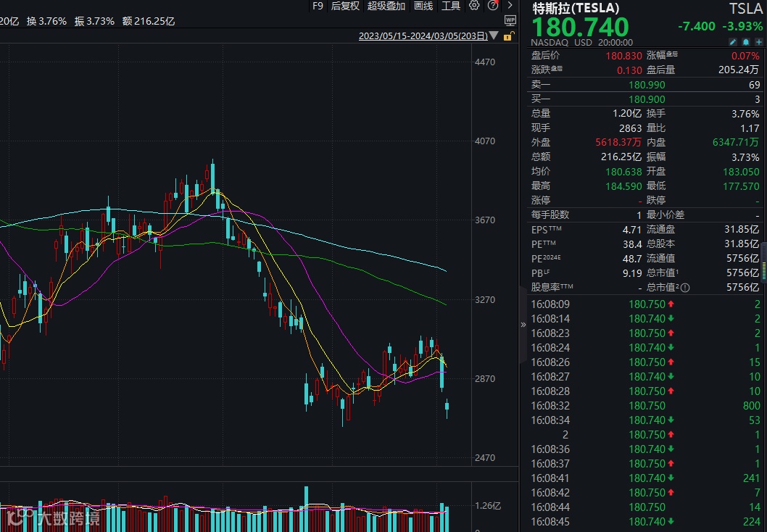Click the EPS TTM value 4.71
The width and height of the screenshot is (767, 532).
(632, 229)
